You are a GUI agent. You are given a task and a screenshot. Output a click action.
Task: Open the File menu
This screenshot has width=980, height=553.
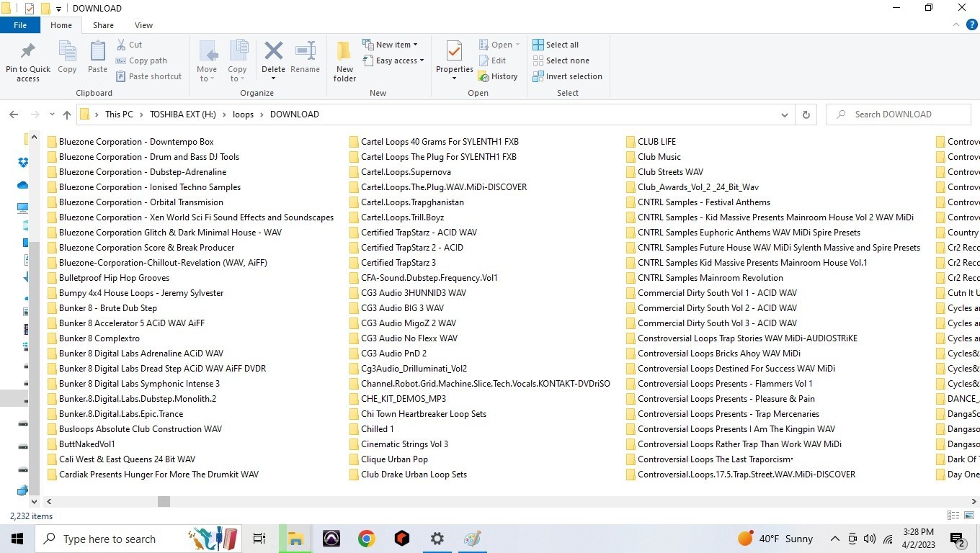(x=20, y=24)
